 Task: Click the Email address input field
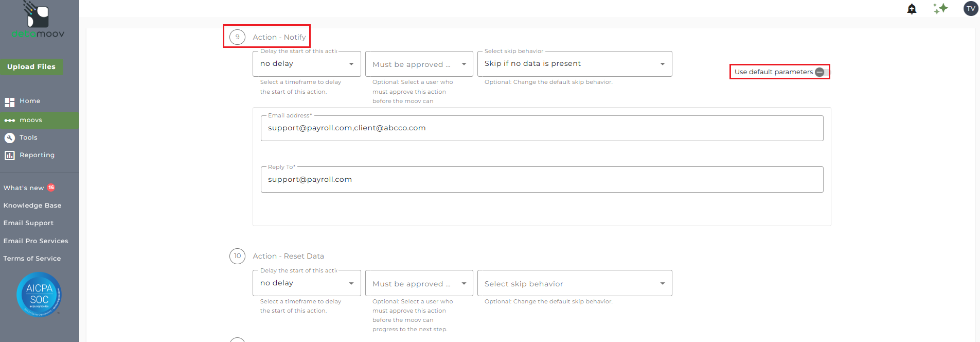click(x=542, y=128)
